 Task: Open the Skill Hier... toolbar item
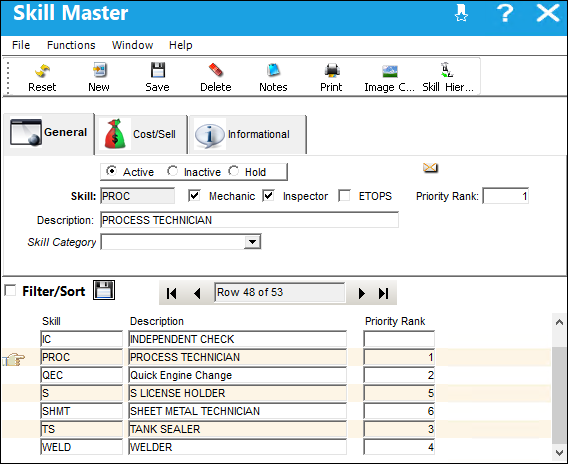tap(448, 77)
